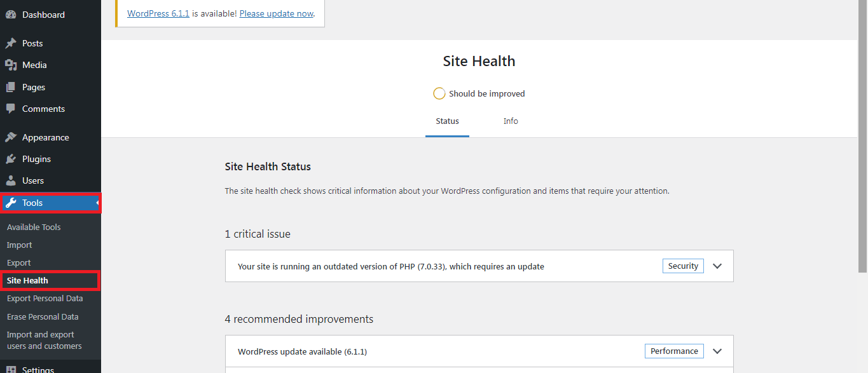Click the Security badge

(683, 266)
